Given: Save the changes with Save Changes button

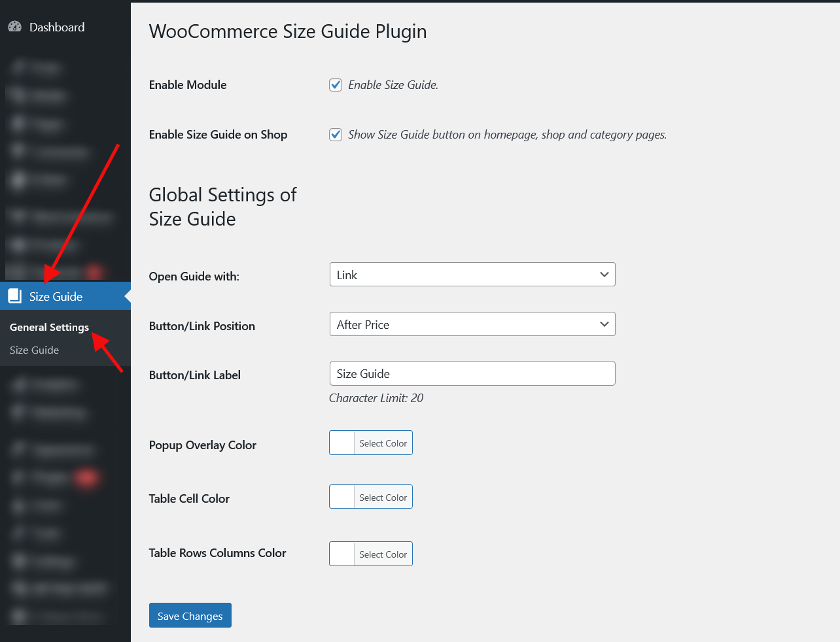Looking at the screenshot, I should click(190, 615).
